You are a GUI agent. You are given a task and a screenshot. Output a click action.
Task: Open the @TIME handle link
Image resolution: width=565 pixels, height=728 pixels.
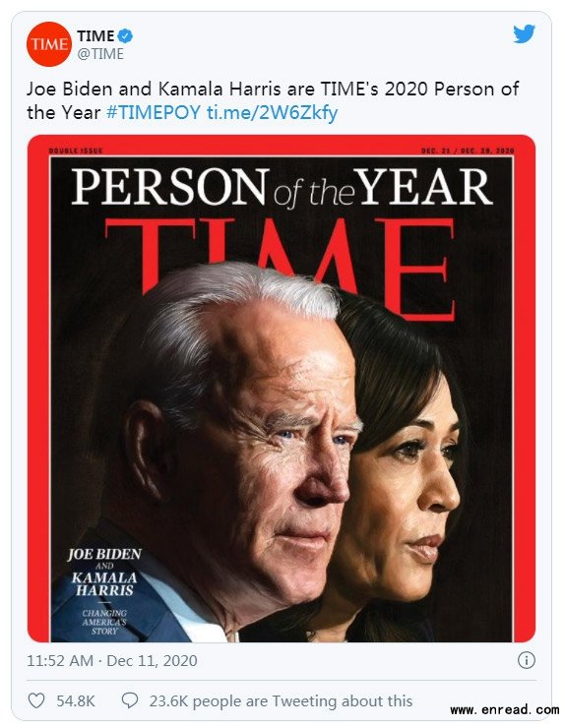point(100,54)
